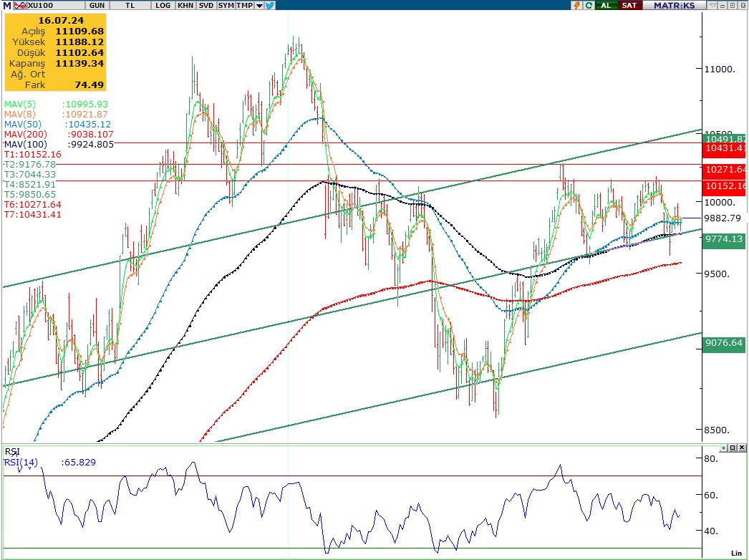The width and height of the screenshot is (749, 560).
Task: Click the 9882.79 last price label
Action: pyautogui.click(x=723, y=218)
